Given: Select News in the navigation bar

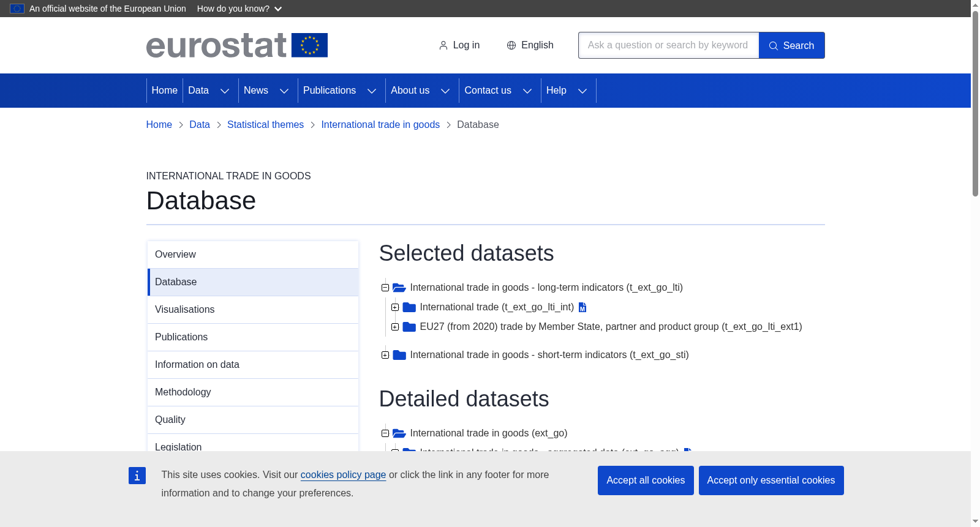Looking at the screenshot, I should point(256,91).
